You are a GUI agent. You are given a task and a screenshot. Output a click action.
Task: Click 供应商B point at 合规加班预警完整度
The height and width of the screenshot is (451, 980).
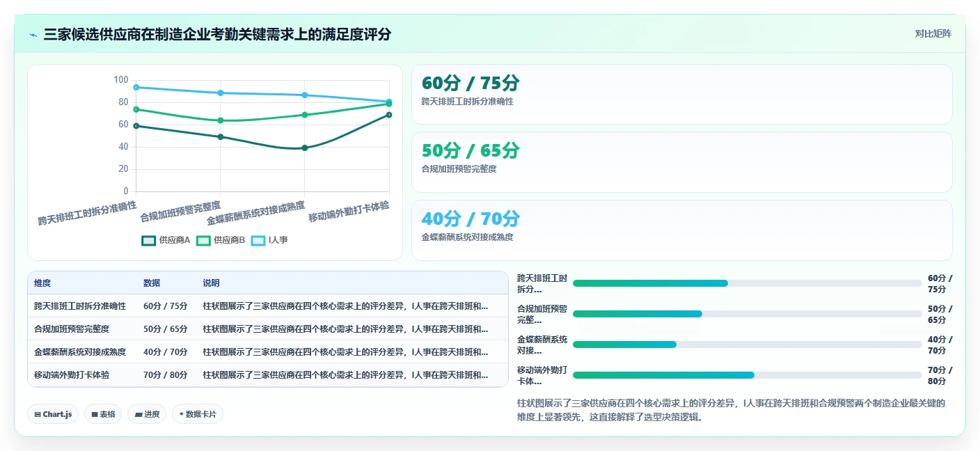point(221,120)
